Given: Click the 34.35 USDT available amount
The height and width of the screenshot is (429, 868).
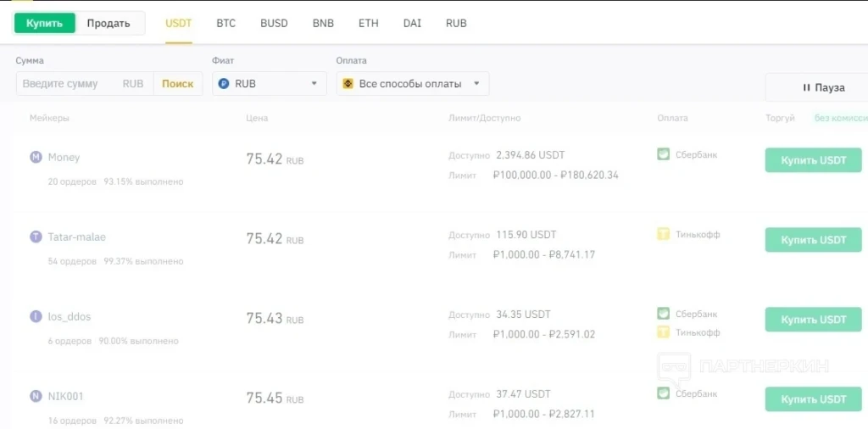Looking at the screenshot, I should (524, 315).
